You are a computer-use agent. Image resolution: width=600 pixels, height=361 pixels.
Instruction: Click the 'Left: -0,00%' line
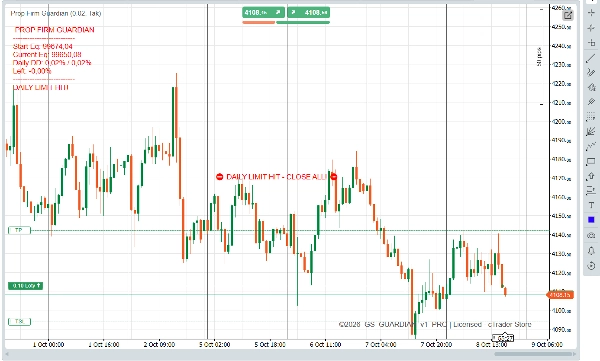(32, 71)
